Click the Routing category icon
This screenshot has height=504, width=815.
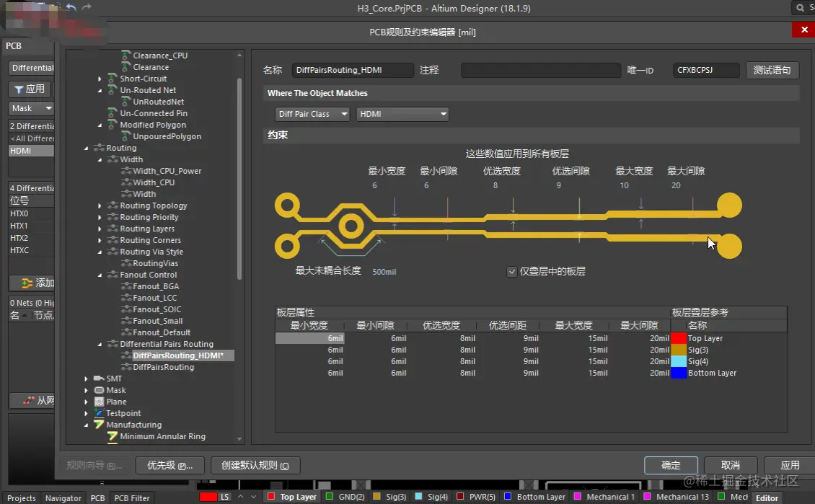(99, 148)
